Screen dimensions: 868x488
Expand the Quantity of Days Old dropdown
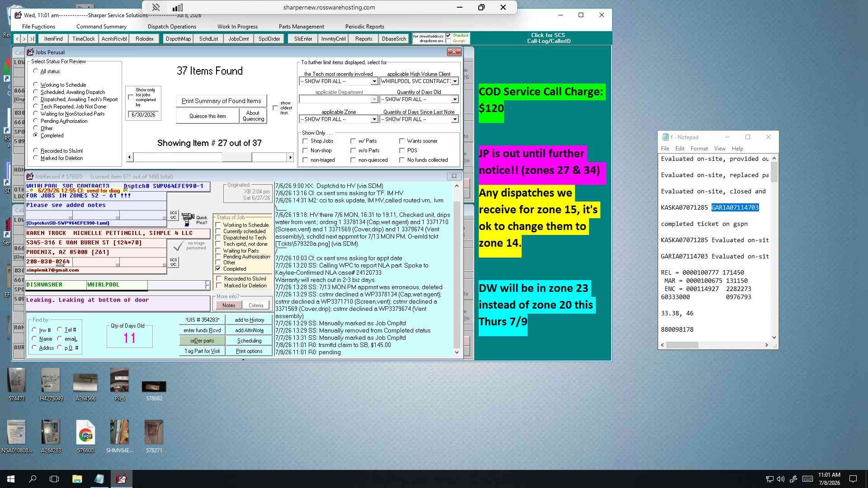pos(454,99)
